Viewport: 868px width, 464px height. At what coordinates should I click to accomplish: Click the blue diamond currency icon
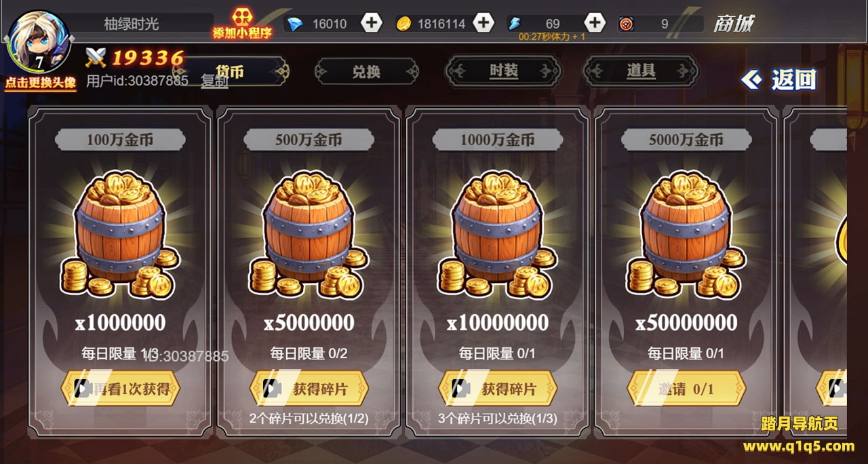[295, 24]
